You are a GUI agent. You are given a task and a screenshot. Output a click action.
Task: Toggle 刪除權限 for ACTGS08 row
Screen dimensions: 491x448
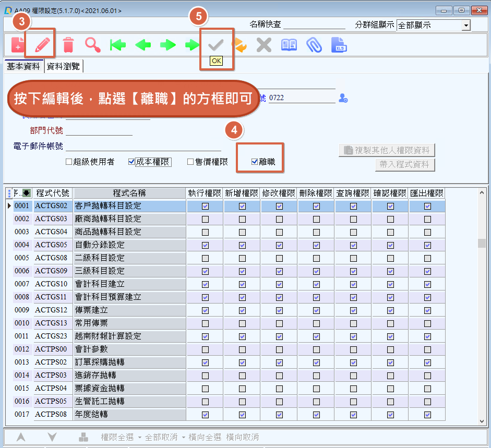pyautogui.click(x=316, y=258)
